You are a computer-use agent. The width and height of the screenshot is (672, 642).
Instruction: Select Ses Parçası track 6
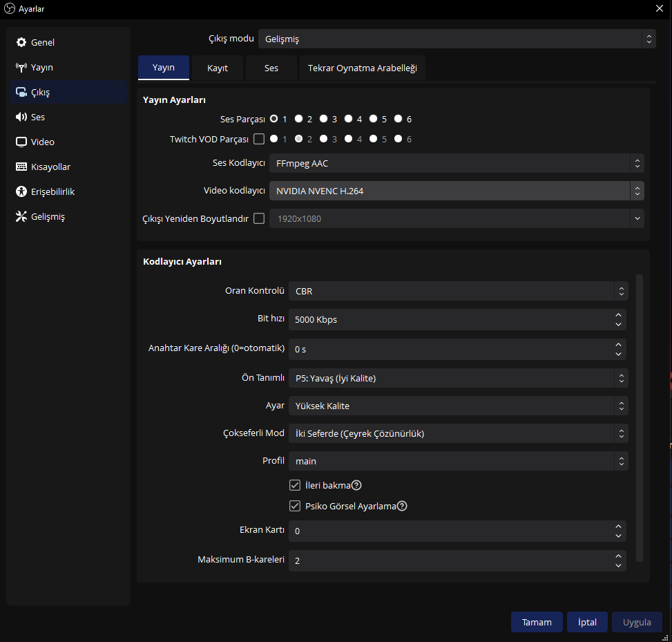click(x=398, y=119)
